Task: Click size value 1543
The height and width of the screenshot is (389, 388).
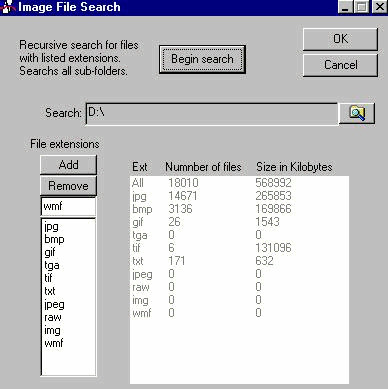Action: [267, 222]
